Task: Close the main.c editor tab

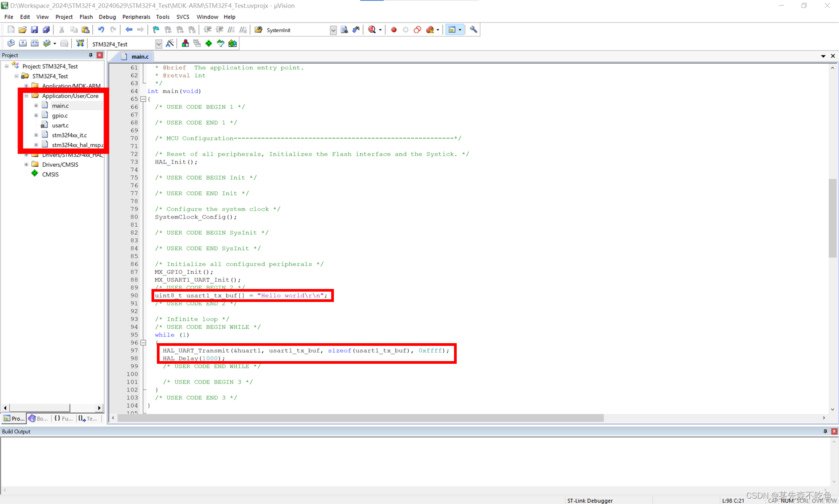Action: point(833,56)
